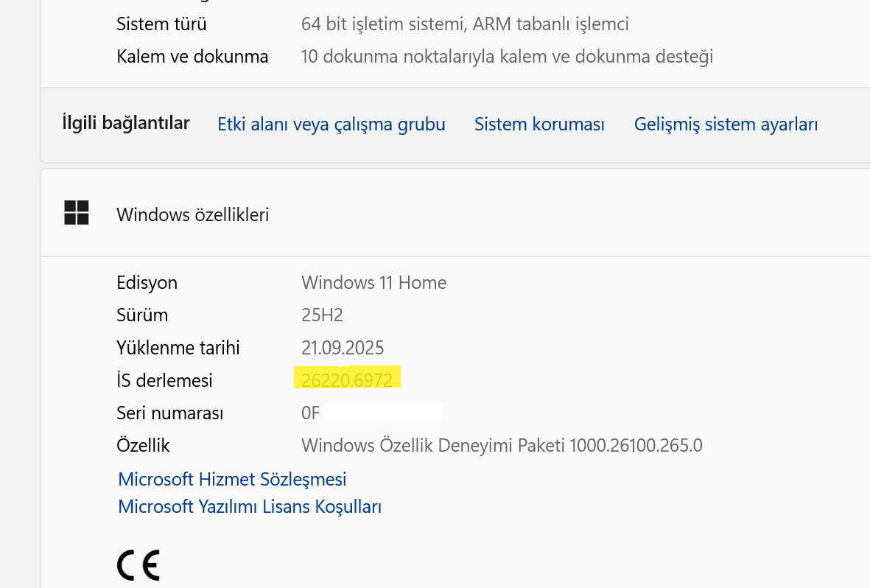Image resolution: width=870 pixels, height=588 pixels.
Task: Click the İS derlemesi label
Action: click(x=164, y=380)
